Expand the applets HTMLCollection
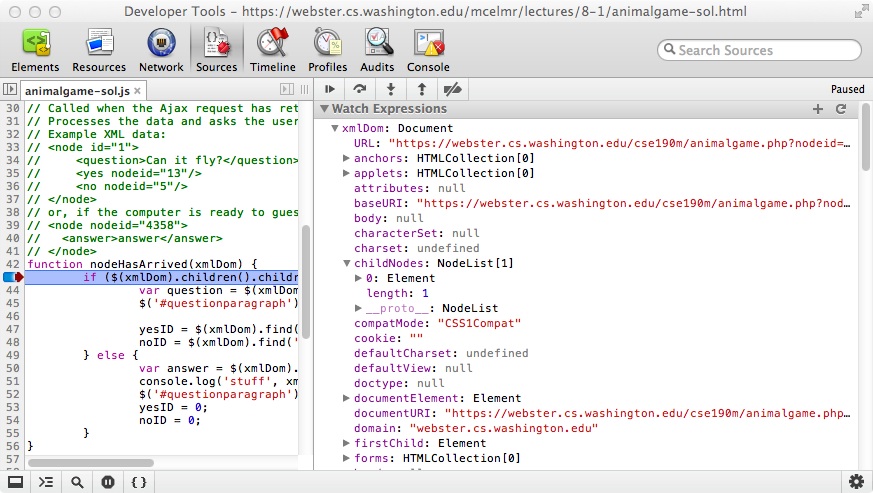This screenshot has width=873, height=493. pos(346,173)
